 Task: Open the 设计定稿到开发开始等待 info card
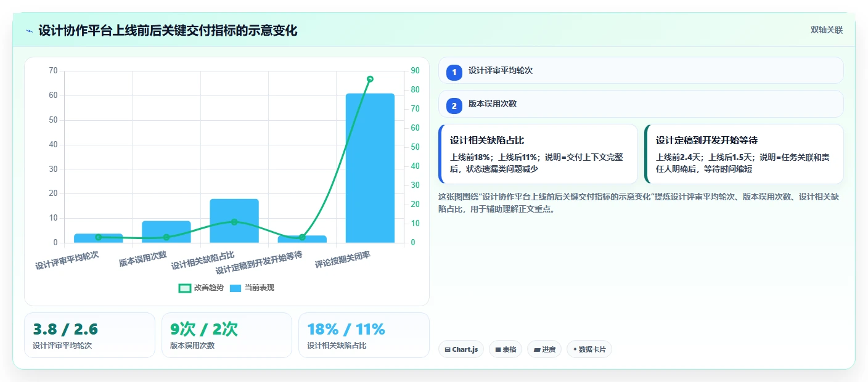coord(743,154)
